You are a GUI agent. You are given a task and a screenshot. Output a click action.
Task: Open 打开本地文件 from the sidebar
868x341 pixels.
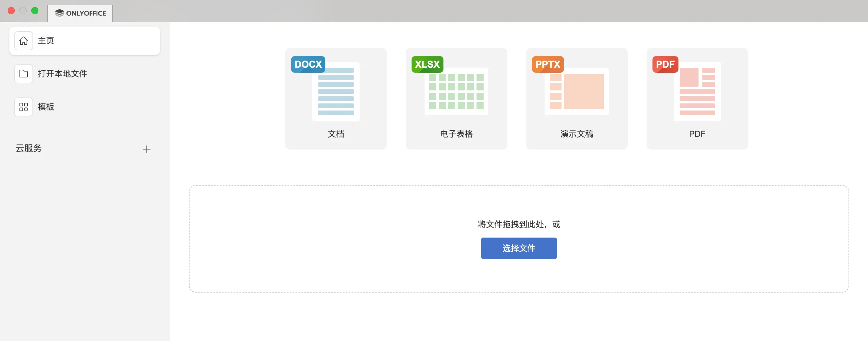[x=63, y=74]
